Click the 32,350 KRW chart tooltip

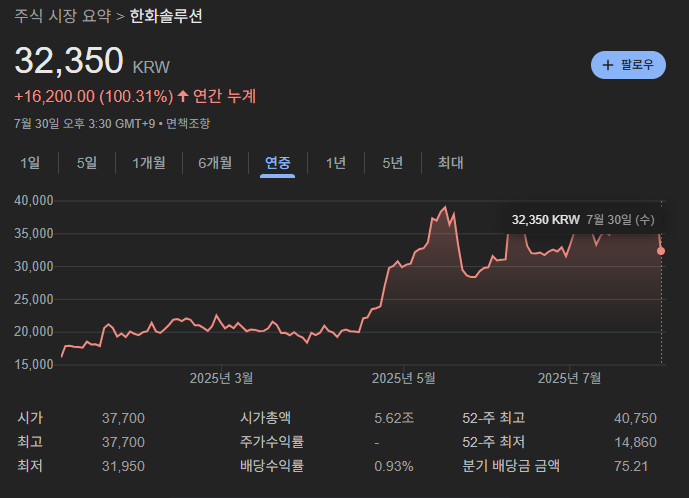tap(583, 219)
